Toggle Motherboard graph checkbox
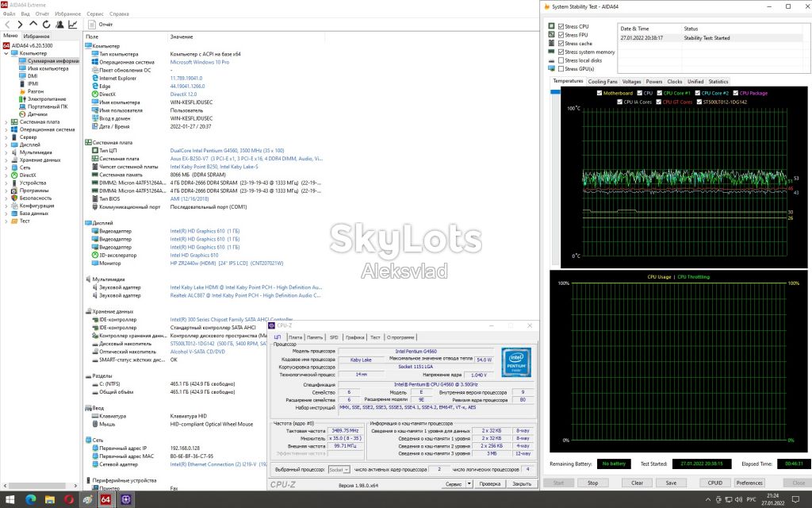812x508 pixels. click(x=599, y=94)
